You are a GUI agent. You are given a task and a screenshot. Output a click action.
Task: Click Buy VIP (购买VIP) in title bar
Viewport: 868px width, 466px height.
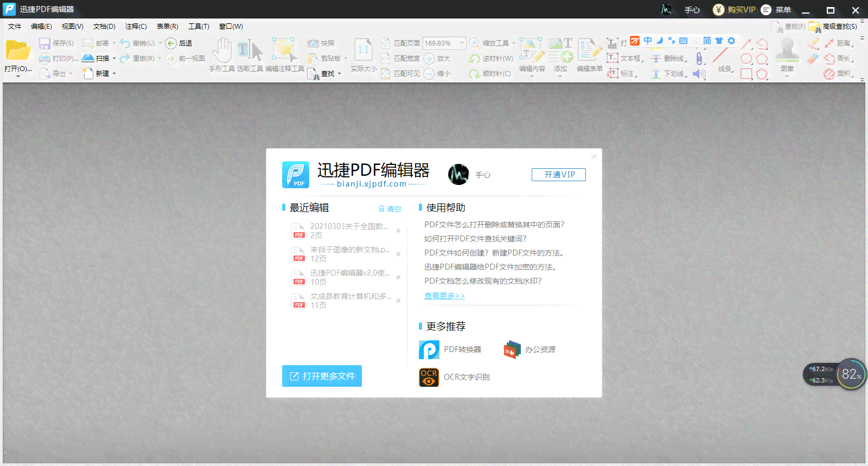pyautogui.click(x=734, y=10)
